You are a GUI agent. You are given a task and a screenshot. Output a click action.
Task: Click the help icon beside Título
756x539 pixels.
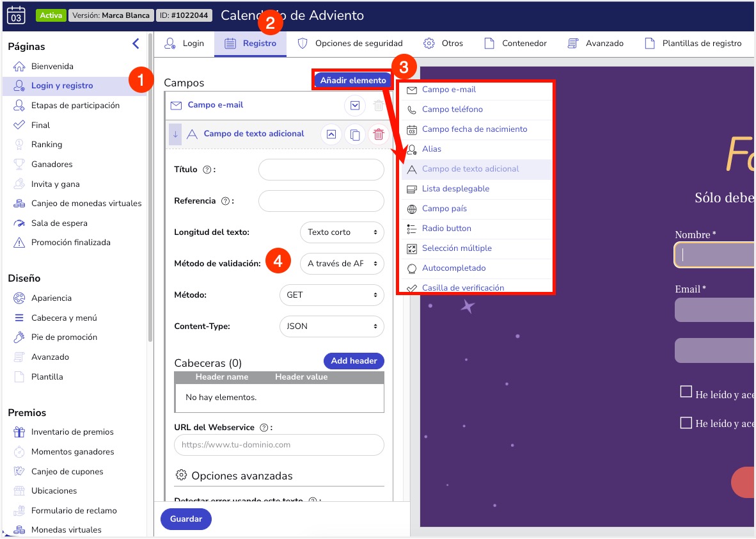(x=207, y=170)
